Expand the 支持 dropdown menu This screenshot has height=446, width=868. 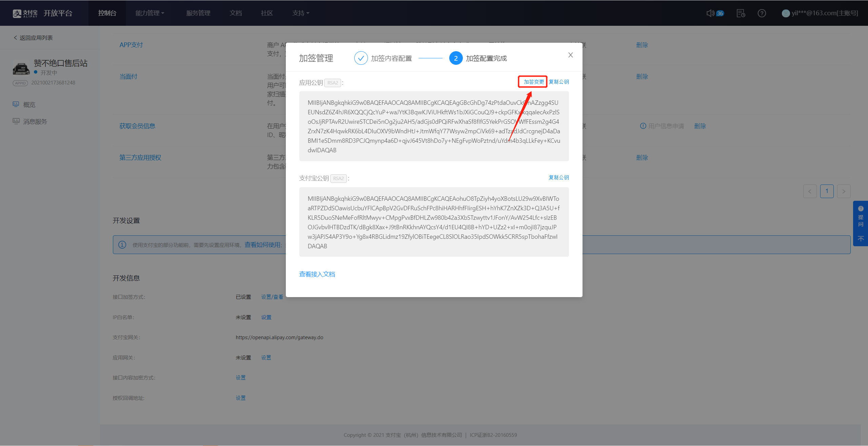click(x=300, y=13)
